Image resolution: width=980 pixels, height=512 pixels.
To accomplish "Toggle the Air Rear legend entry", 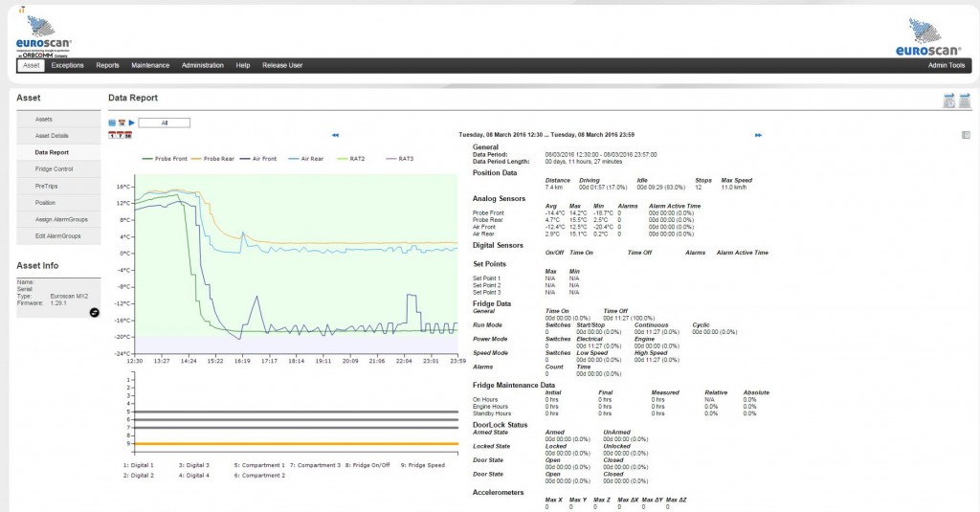I will (306, 159).
